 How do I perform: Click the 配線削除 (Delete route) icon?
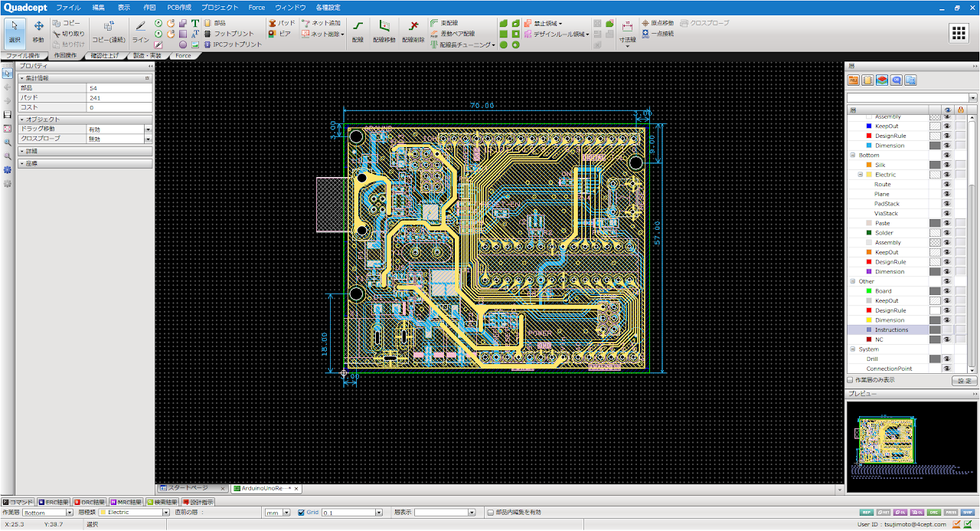click(x=413, y=31)
